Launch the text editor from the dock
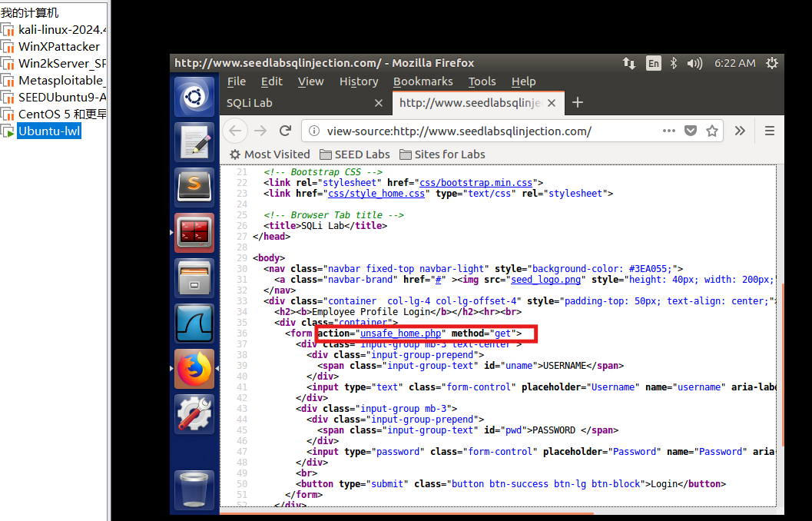Image resolution: width=812 pixels, height=521 pixels. tap(194, 142)
